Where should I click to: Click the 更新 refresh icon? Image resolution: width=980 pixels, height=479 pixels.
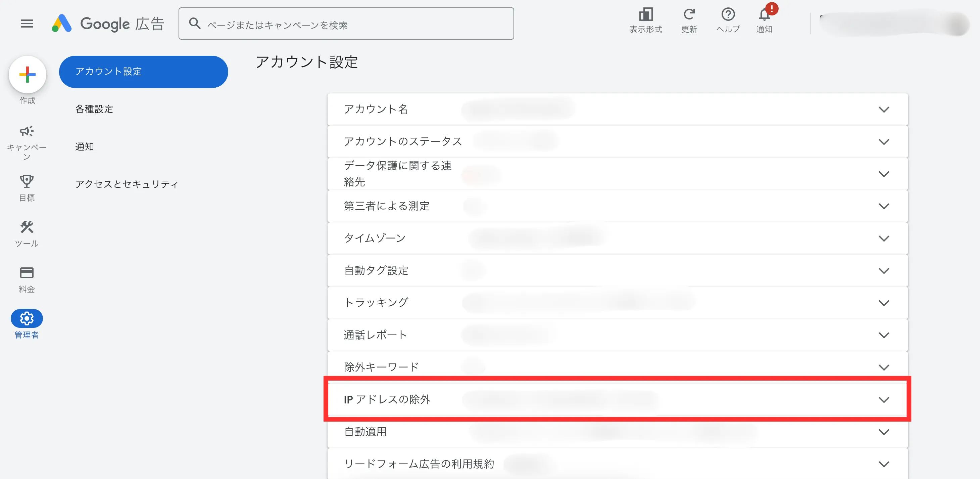tap(689, 15)
